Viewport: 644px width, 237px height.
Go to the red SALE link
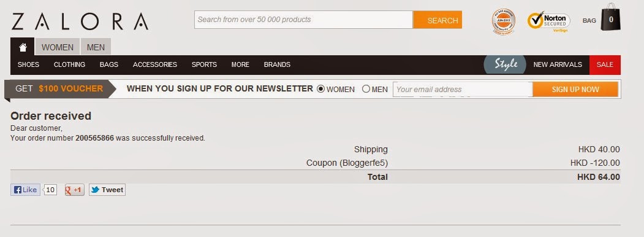[x=605, y=64]
